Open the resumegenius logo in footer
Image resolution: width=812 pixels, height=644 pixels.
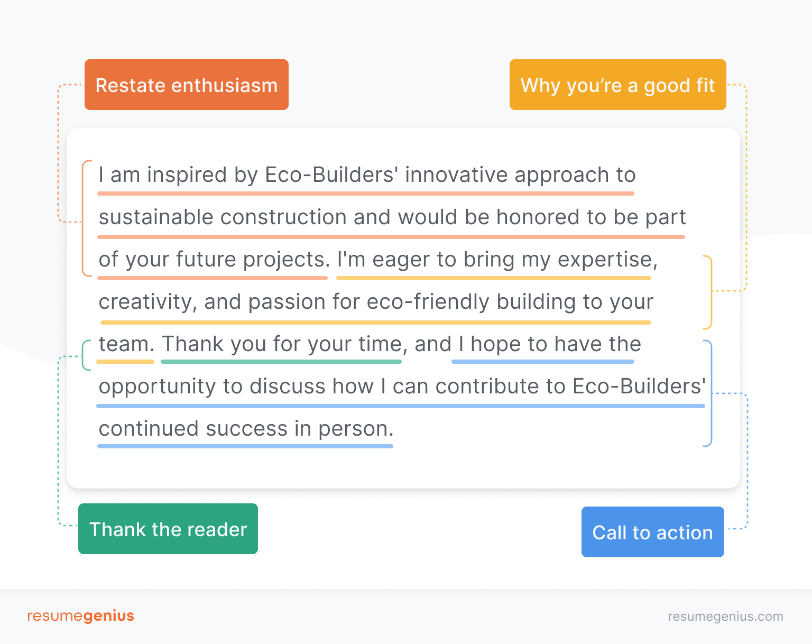[80, 616]
